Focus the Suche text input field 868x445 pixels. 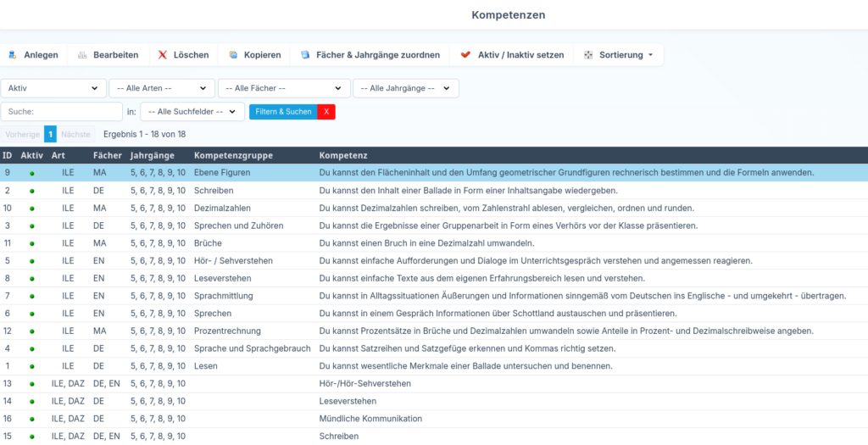coord(62,111)
